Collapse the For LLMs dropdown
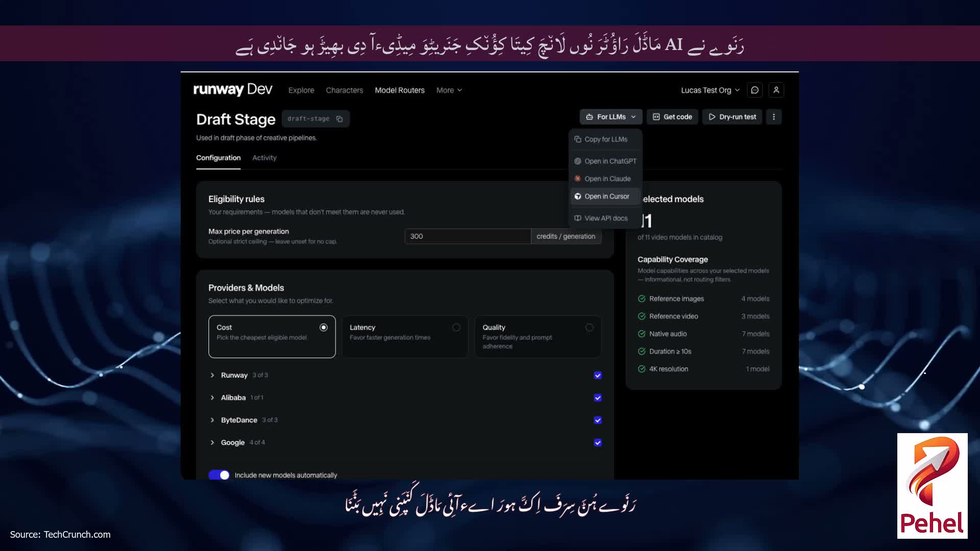Screen dimensions: 980x551 click(611, 117)
